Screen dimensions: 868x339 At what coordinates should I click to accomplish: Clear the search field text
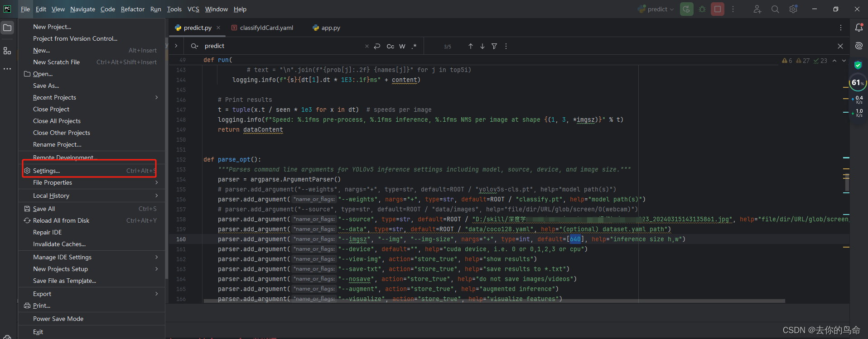click(367, 46)
